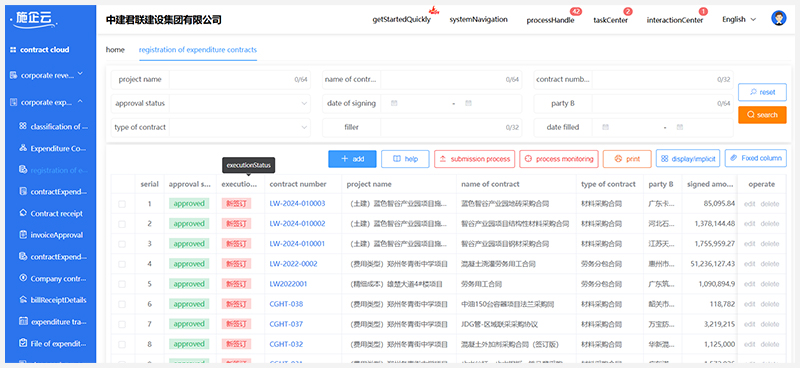This screenshot has height=368, width=800.
Task: Click delete for row with amount 1,378,144.48
Action: point(770,224)
